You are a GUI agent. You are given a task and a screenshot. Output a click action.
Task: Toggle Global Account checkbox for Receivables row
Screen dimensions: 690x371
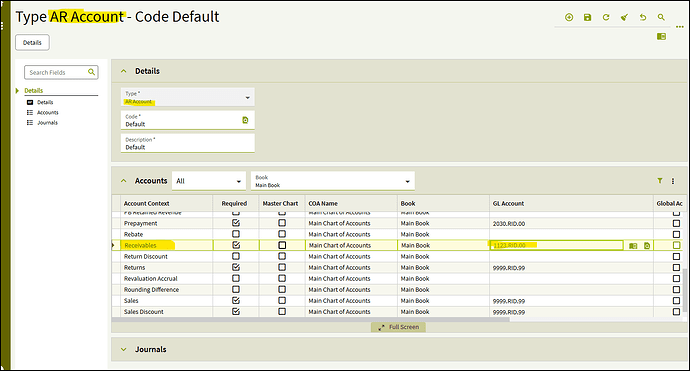(x=676, y=245)
